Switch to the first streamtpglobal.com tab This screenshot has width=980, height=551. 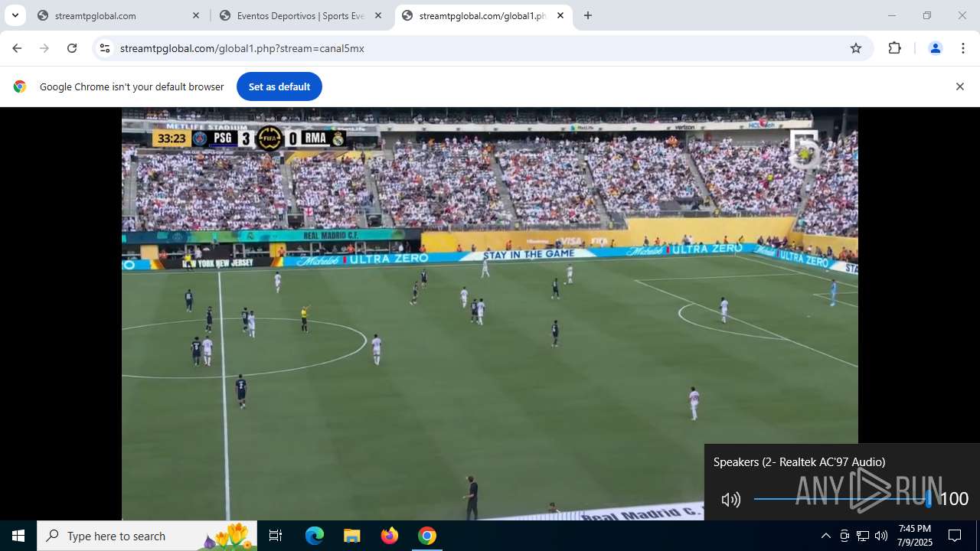(119, 15)
